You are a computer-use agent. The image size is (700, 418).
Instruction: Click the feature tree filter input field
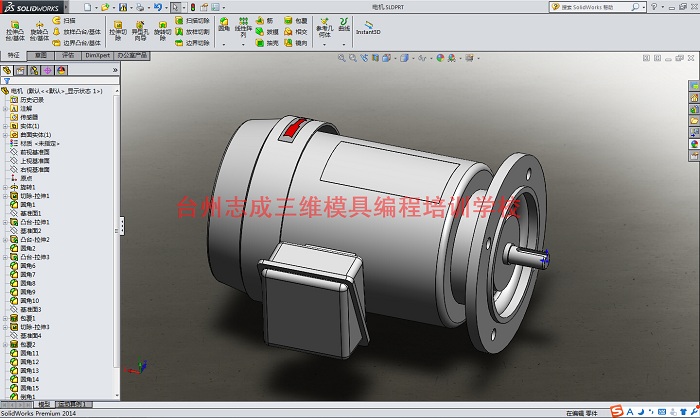(x=60, y=81)
